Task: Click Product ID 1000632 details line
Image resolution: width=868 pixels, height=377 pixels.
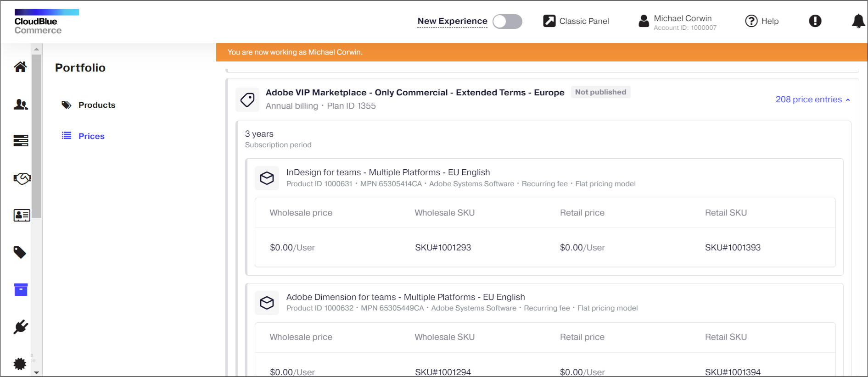Action: 462,308
